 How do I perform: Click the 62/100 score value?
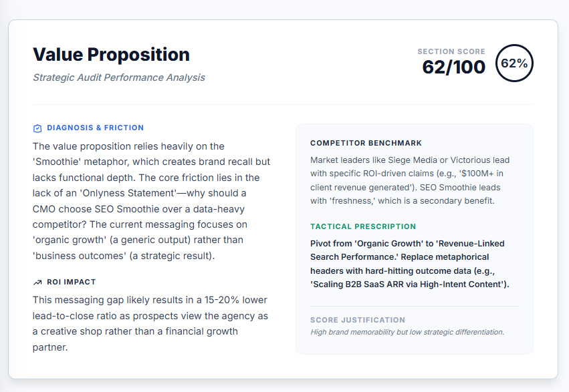454,67
